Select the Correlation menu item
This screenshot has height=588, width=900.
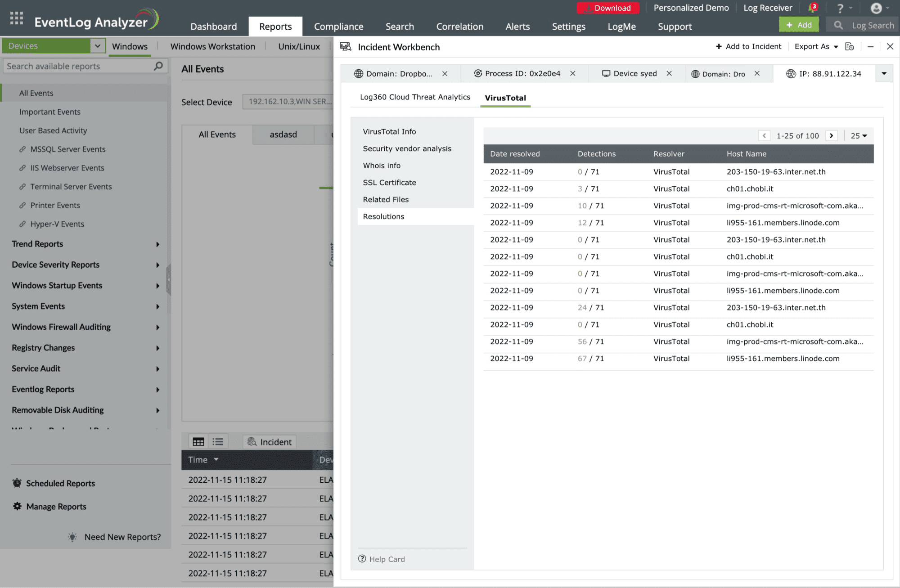tap(460, 26)
